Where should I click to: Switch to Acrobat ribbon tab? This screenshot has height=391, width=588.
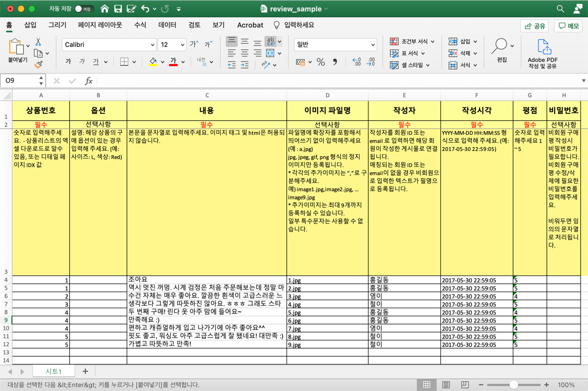250,25
